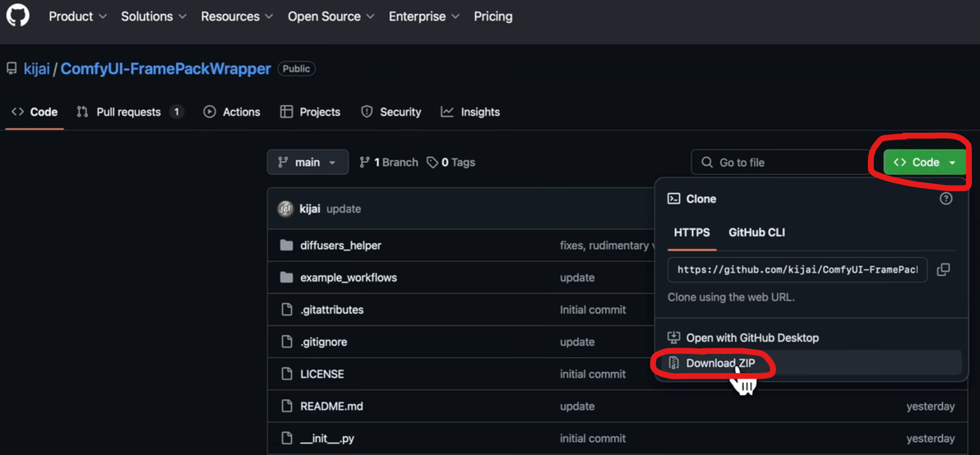Click the example_workflows folder icon
Screen dimensions: 980x455
pyautogui.click(x=286, y=278)
